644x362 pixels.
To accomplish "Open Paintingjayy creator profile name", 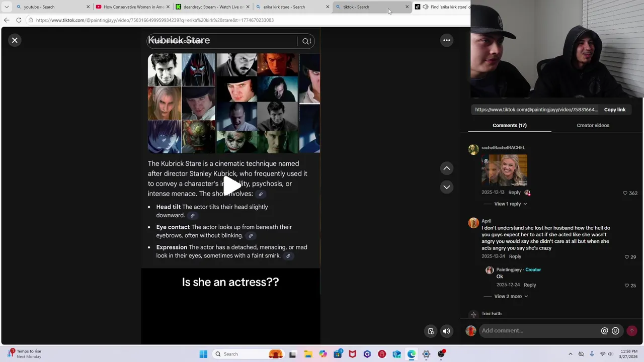I will pyautogui.click(x=509, y=269).
